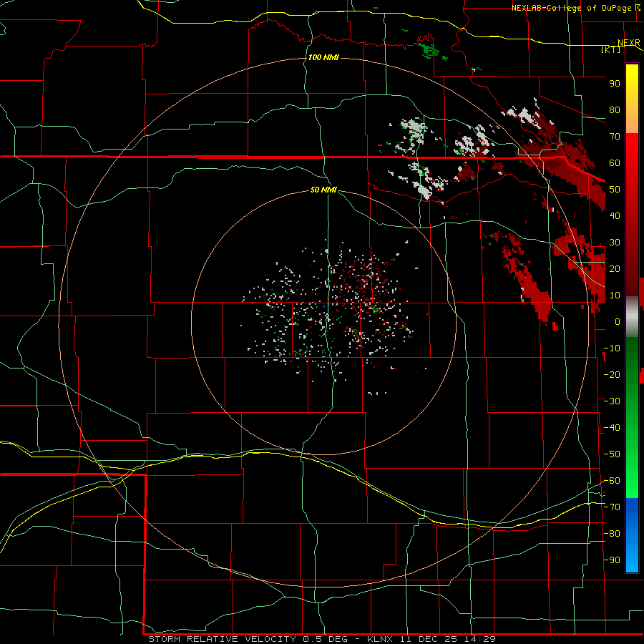
Task: Click the 10 value on the velocity scale
Action: (x=615, y=296)
